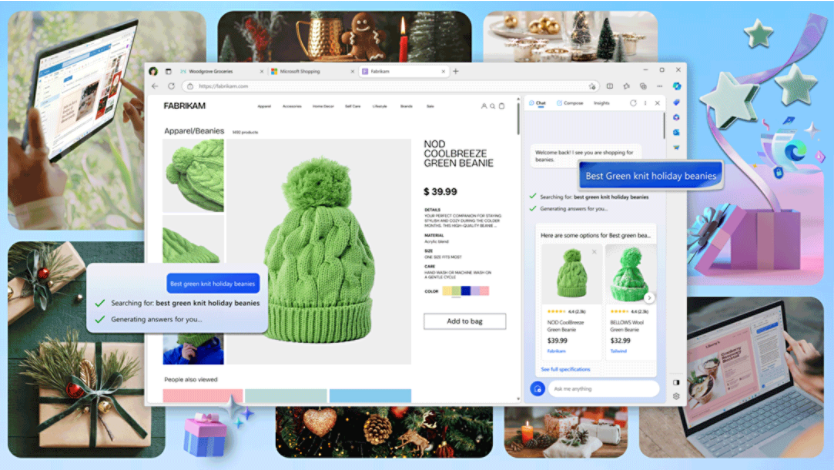Click the Copilot chat pane scrollbar
The image size is (834, 470).
[x=664, y=126]
